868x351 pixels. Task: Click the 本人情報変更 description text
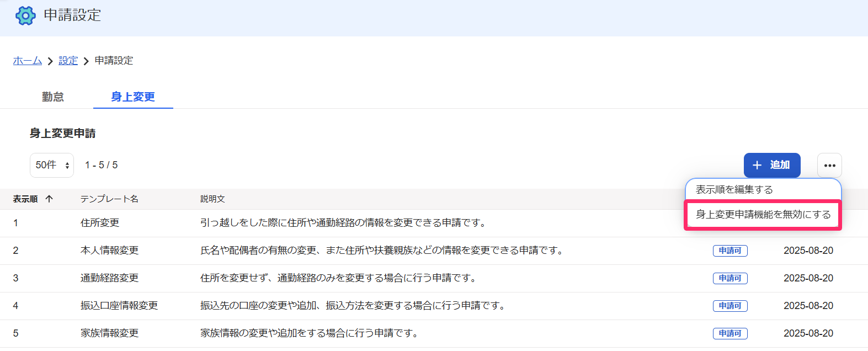pos(383,251)
